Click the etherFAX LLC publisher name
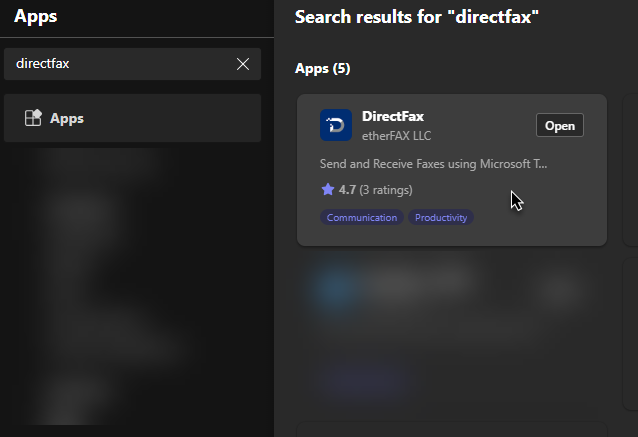The width and height of the screenshot is (638, 437). click(x=396, y=135)
